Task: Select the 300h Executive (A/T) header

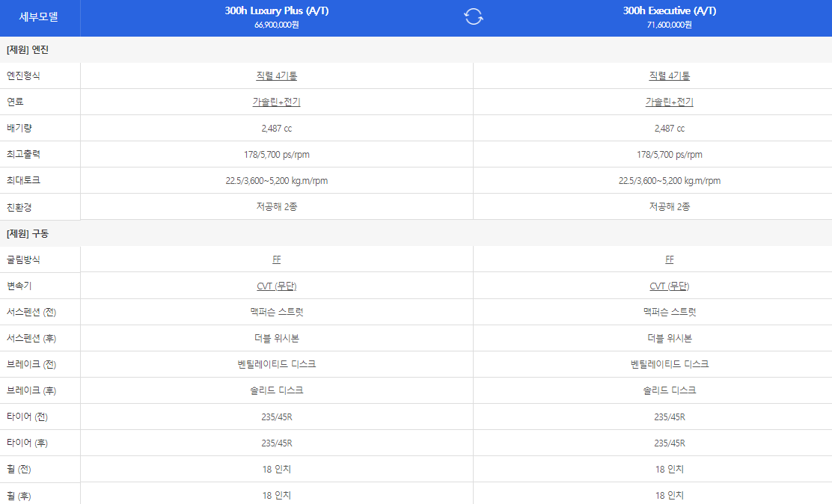Action: [669, 10]
